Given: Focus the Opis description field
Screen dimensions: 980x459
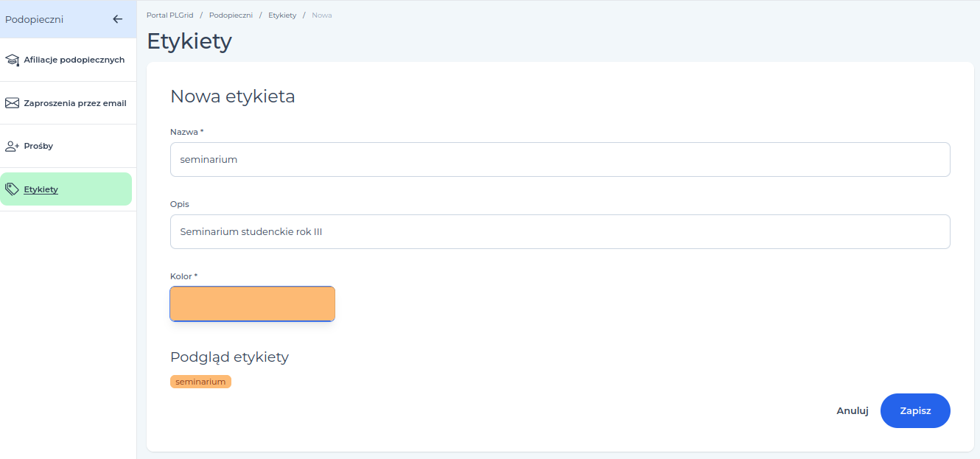Looking at the screenshot, I should tap(560, 231).
